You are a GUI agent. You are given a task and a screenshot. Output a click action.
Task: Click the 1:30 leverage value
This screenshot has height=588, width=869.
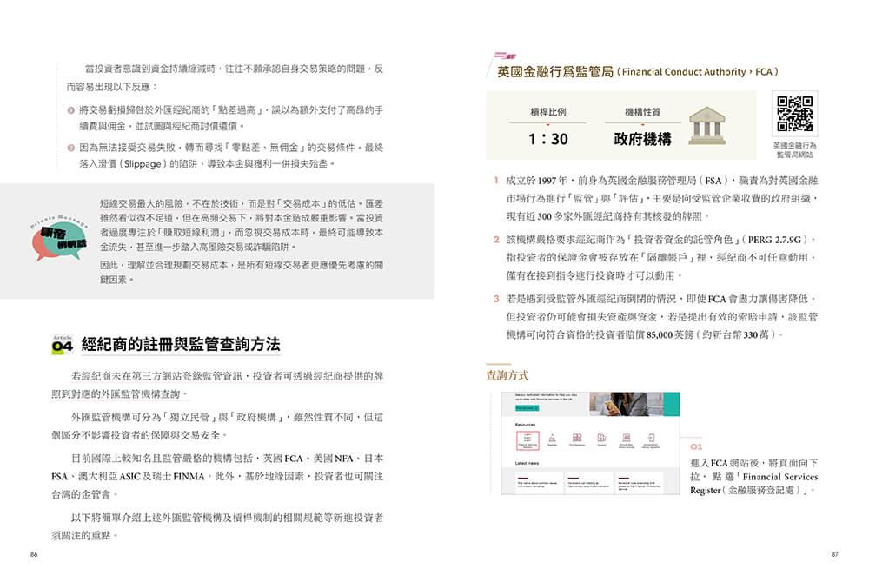click(x=548, y=138)
